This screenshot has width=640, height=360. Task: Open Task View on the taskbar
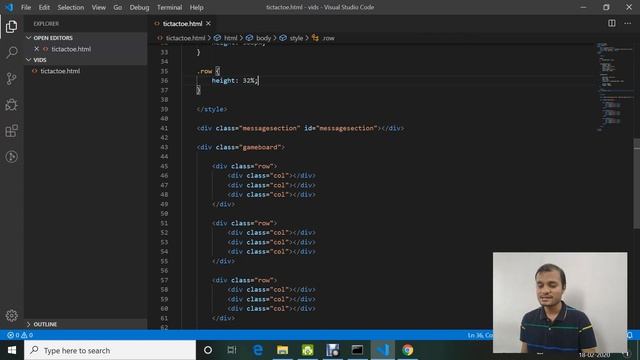232,350
